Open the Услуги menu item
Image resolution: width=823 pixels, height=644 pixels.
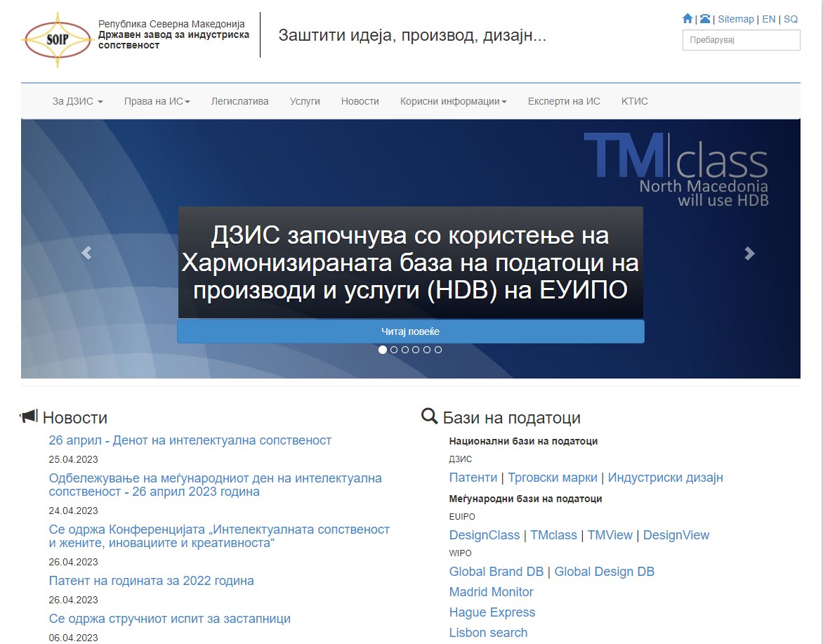pyautogui.click(x=305, y=101)
